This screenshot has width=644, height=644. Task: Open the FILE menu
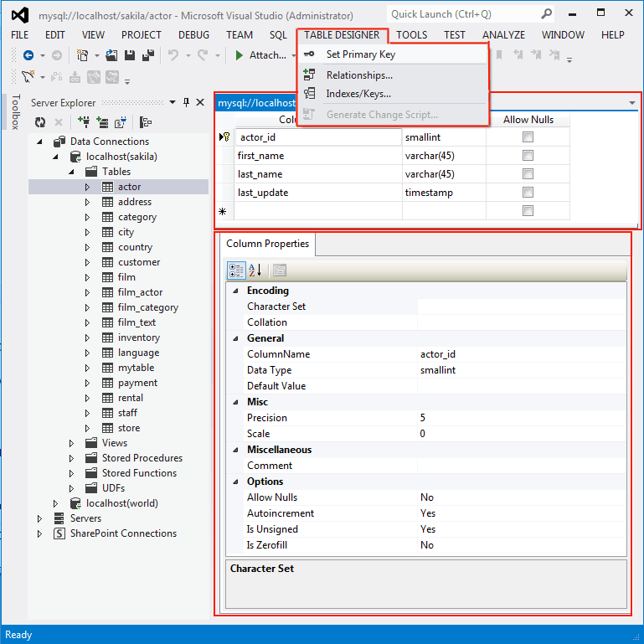click(20, 35)
